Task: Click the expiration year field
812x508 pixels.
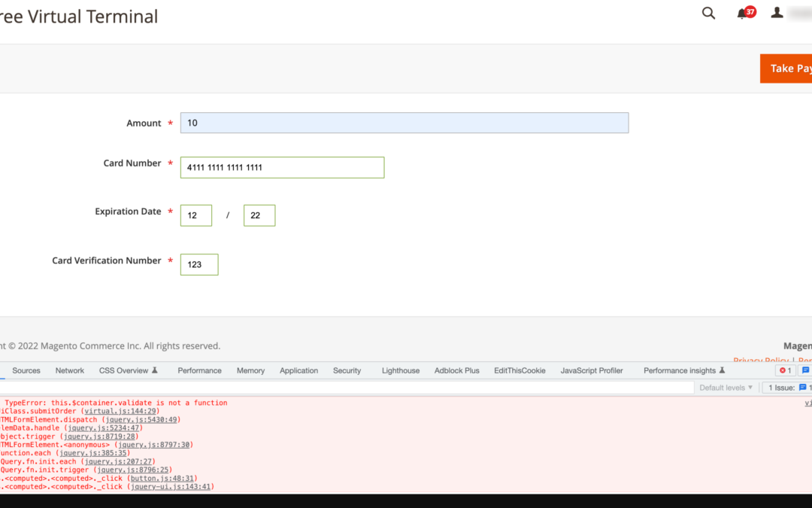Action: [259, 215]
